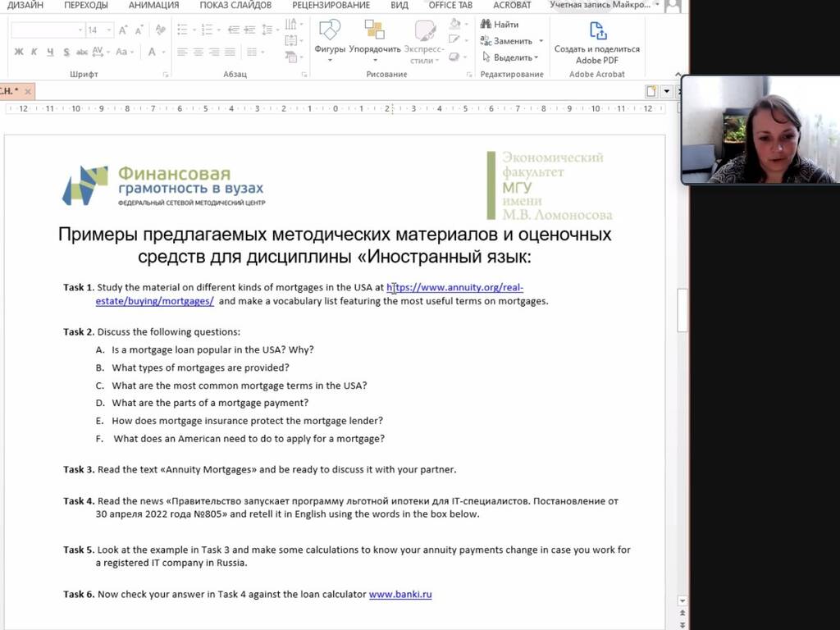The width and height of the screenshot is (840, 630).
Task: Click the vertical scrollbar thumb
Action: point(682,311)
